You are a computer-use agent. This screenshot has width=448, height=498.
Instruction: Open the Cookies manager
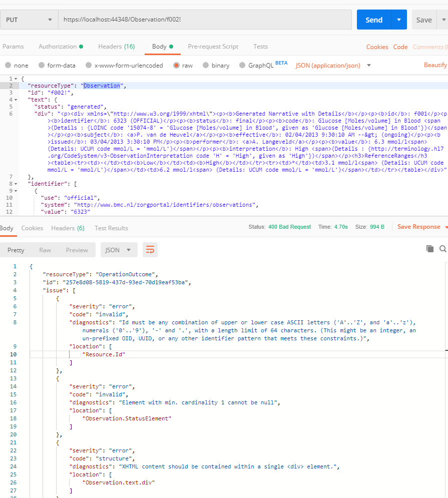[x=377, y=47]
